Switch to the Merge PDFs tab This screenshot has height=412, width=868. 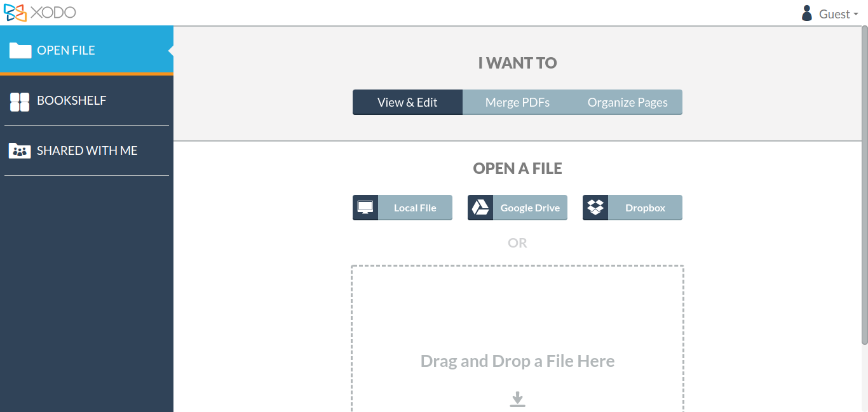tap(517, 102)
